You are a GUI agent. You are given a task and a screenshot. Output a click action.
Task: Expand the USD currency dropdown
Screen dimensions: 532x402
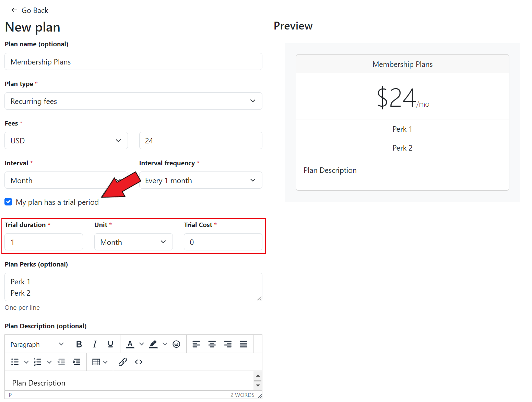[x=66, y=141]
